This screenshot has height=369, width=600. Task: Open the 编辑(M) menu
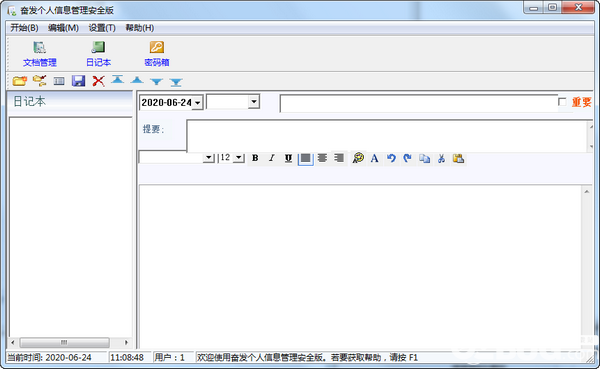(64, 28)
